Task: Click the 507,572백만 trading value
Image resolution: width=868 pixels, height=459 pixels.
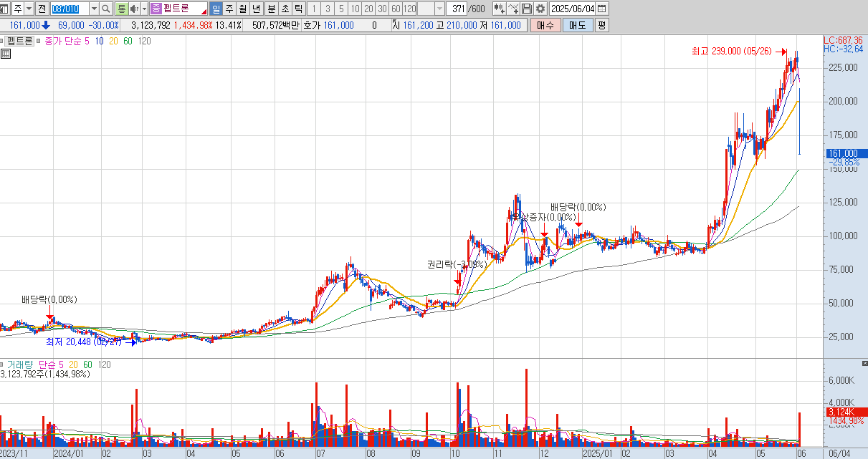Action: pyautogui.click(x=276, y=25)
